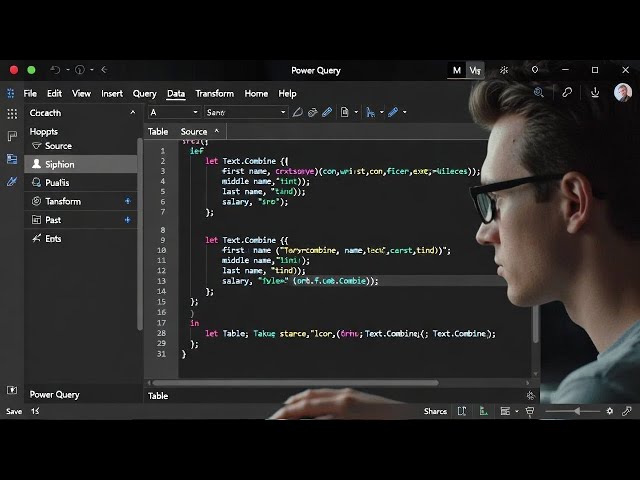Switch to the Source tab
This screenshot has height=480, width=640.
(x=194, y=131)
